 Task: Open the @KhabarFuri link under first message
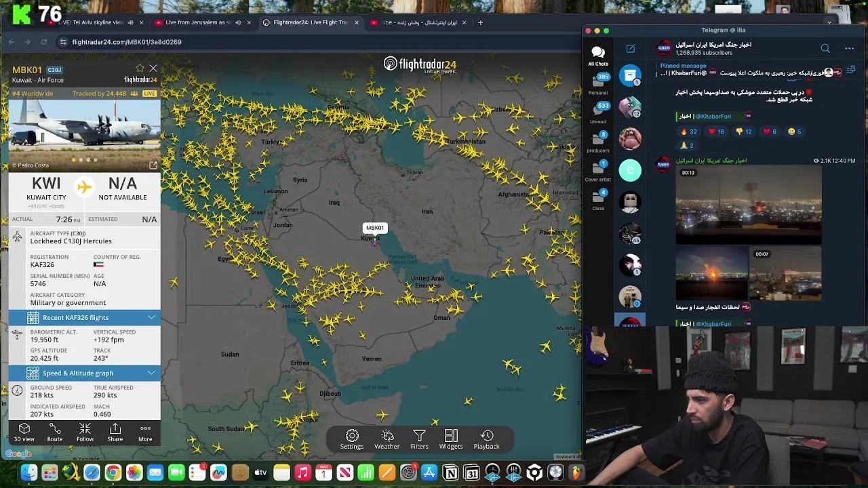(713, 117)
